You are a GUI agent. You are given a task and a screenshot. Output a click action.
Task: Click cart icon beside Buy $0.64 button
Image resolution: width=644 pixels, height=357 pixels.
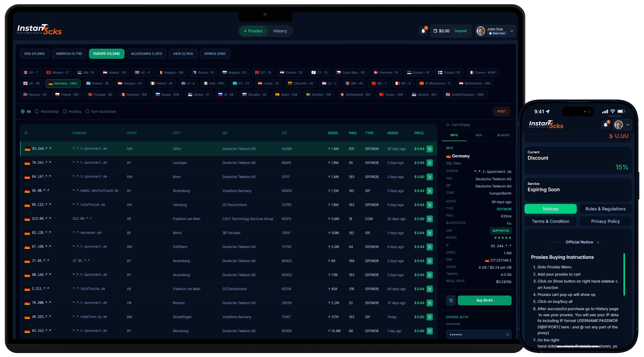coord(451,301)
